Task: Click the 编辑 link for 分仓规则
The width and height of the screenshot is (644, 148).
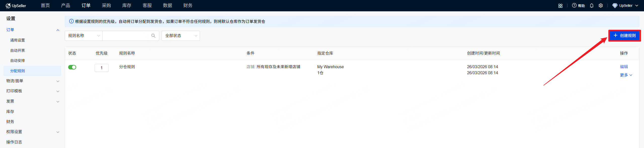Action: coord(624,67)
